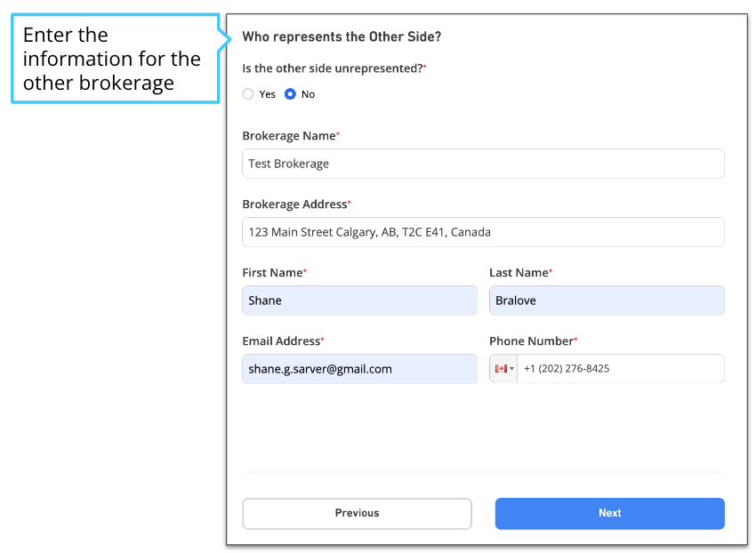Click the blue instruction callout box

[x=116, y=59]
